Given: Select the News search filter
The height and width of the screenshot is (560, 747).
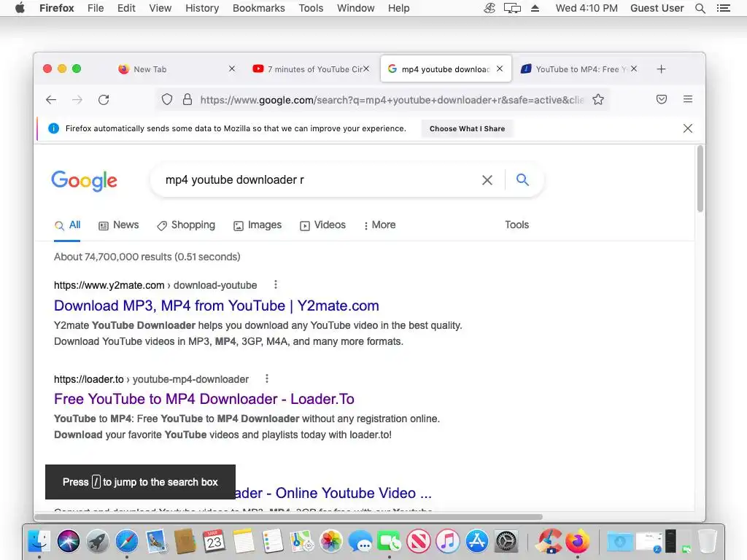Looking at the screenshot, I should pos(119,225).
